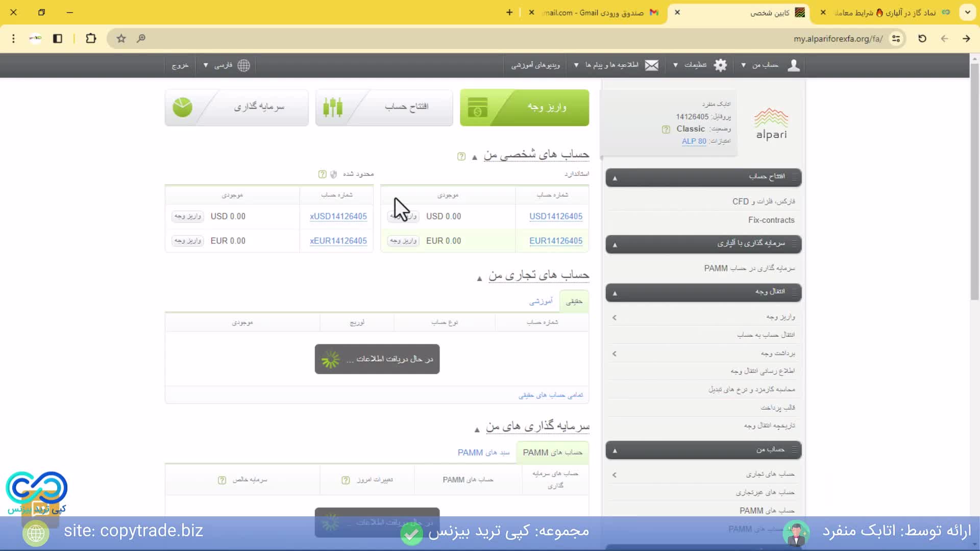Open the USD14126405 account link
The image size is (980, 551).
click(555, 216)
